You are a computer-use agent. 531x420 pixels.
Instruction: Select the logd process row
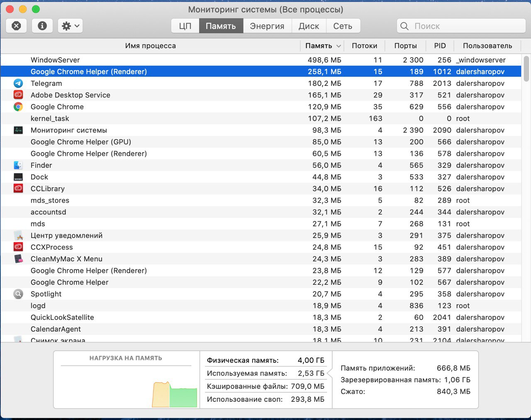pyautogui.click(x=261, y=306)
